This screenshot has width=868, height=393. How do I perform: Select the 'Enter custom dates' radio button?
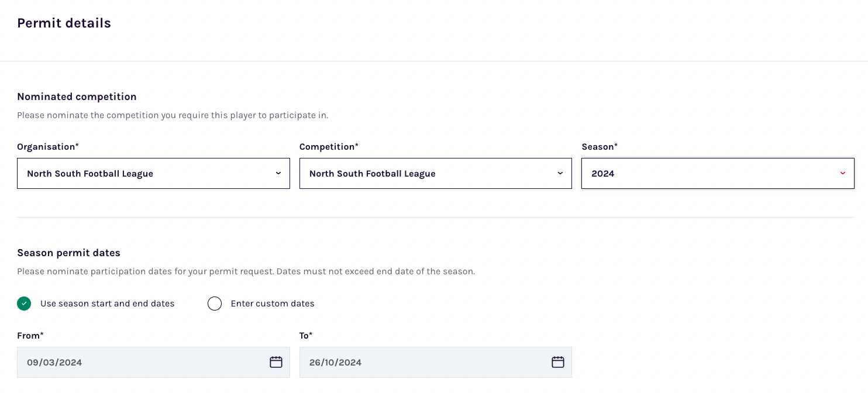point(215,304)
